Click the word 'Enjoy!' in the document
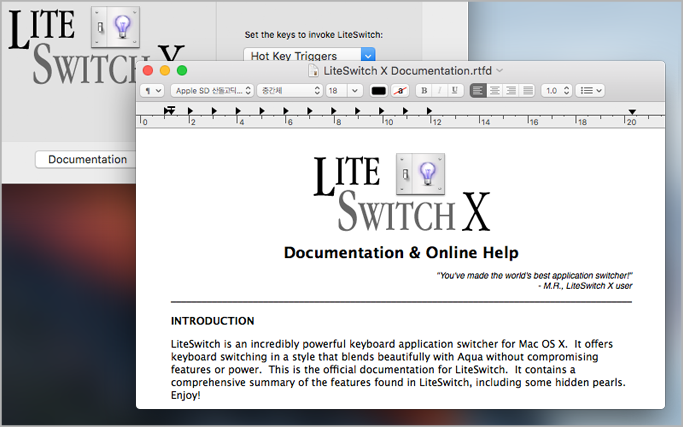The width and height of the screenshot is (683, 427). (x=186, y=396)
